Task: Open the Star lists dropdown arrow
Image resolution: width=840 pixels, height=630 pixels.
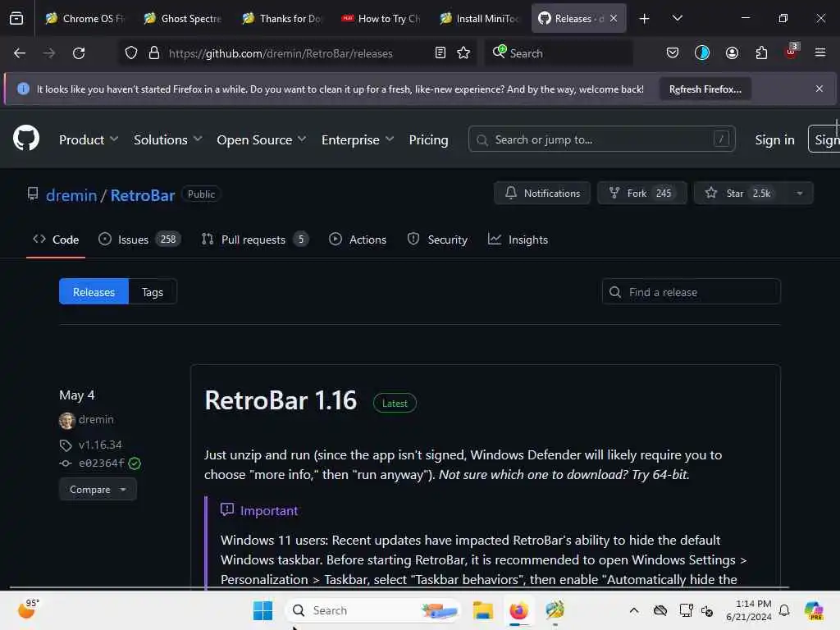Action: 799,194
